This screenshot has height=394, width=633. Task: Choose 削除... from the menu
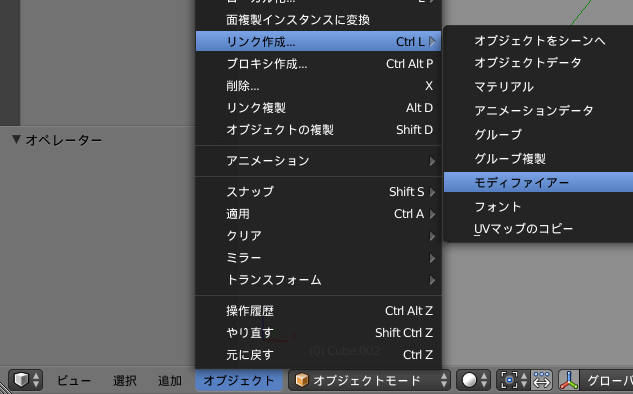coord(319,86)
